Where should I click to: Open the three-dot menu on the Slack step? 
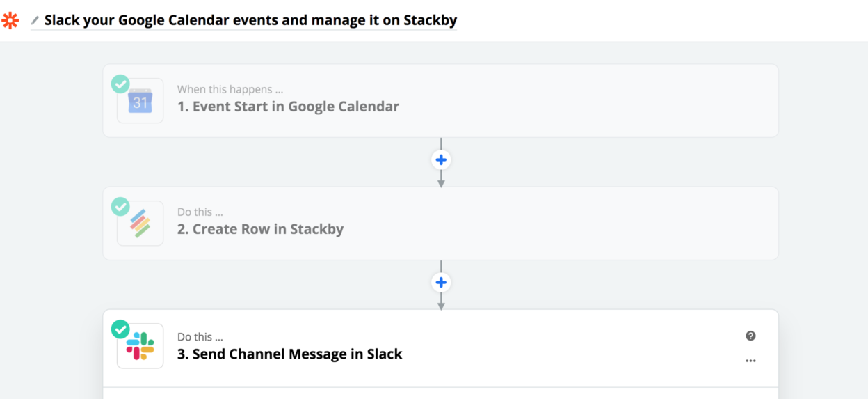(750, 361)
